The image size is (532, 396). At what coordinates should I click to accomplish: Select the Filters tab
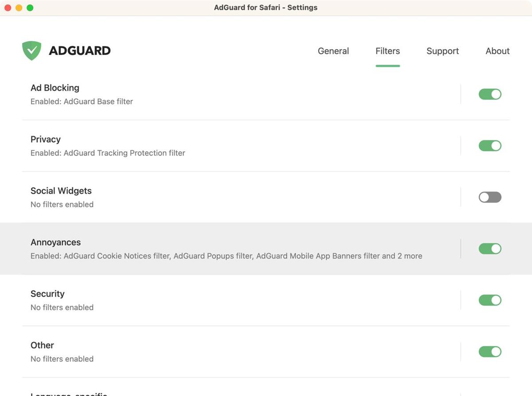click(387, 51)
